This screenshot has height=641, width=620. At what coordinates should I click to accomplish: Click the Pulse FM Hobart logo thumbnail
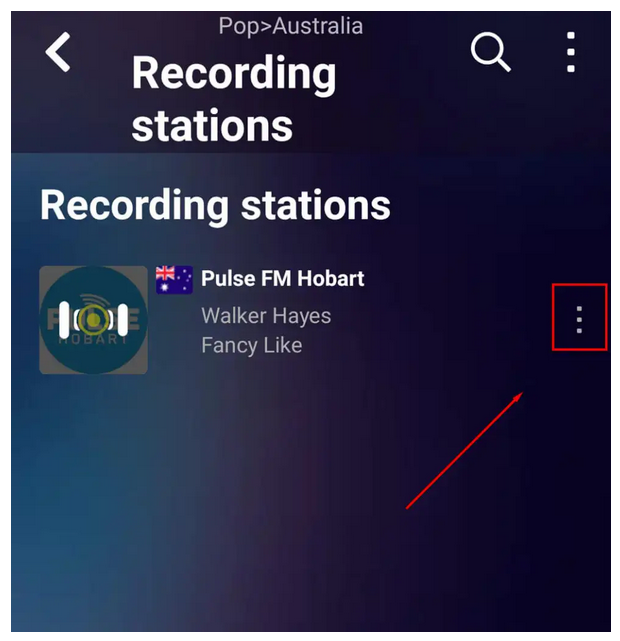coord(94,320)
